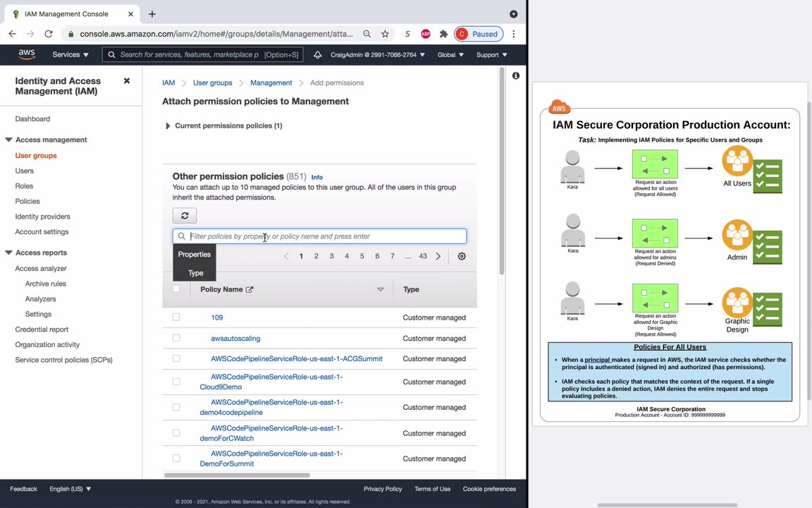Collapse the Access reports section
Image resolution: width=812 pixels, height=508 pixels.
coord(8,253)
